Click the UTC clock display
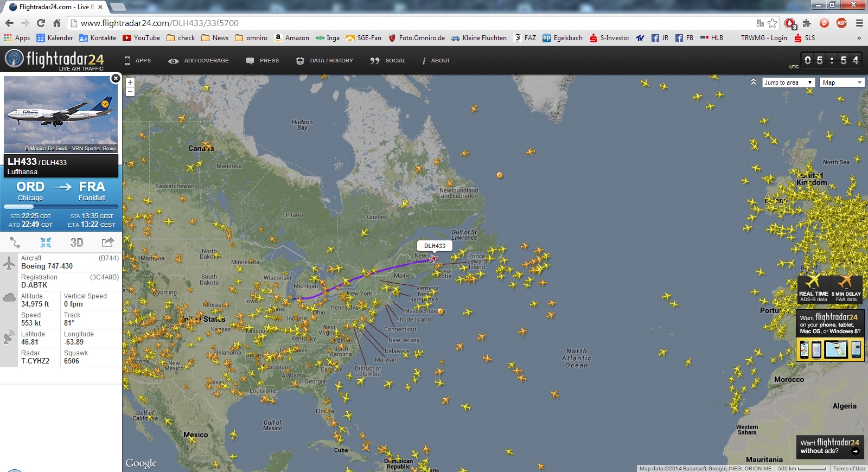This screenshot has width=868, height=472. [831, 60]
